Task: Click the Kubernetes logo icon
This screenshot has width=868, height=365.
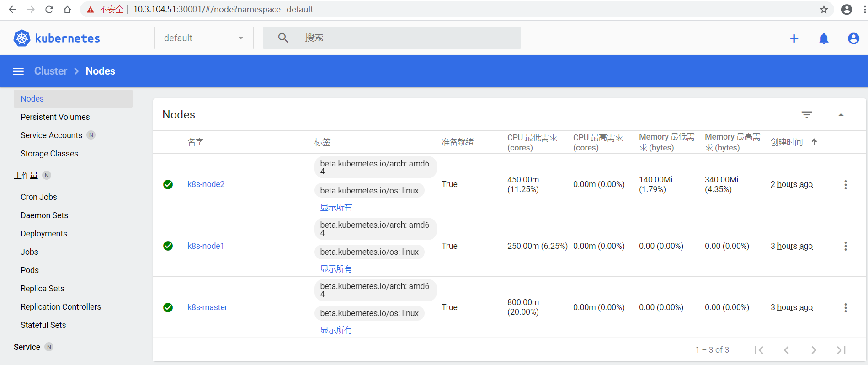Action: coord(22,38)
